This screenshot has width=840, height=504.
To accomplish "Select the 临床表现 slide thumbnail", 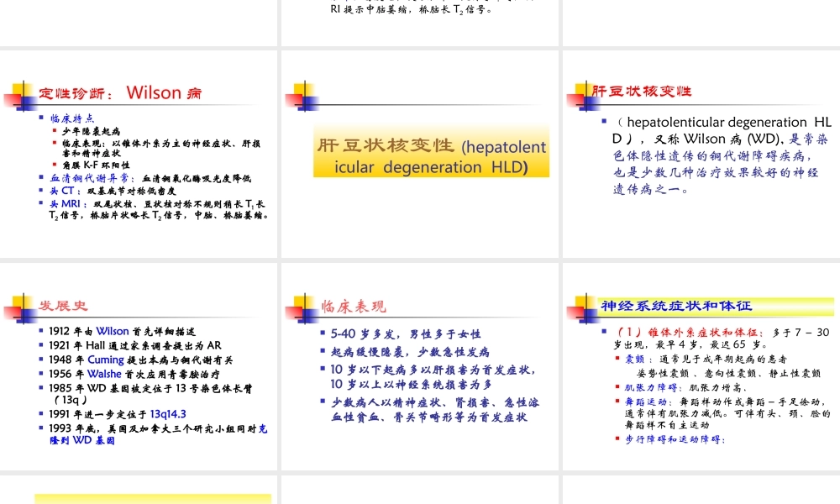I will pyautogui.click(x=418, y=367).
